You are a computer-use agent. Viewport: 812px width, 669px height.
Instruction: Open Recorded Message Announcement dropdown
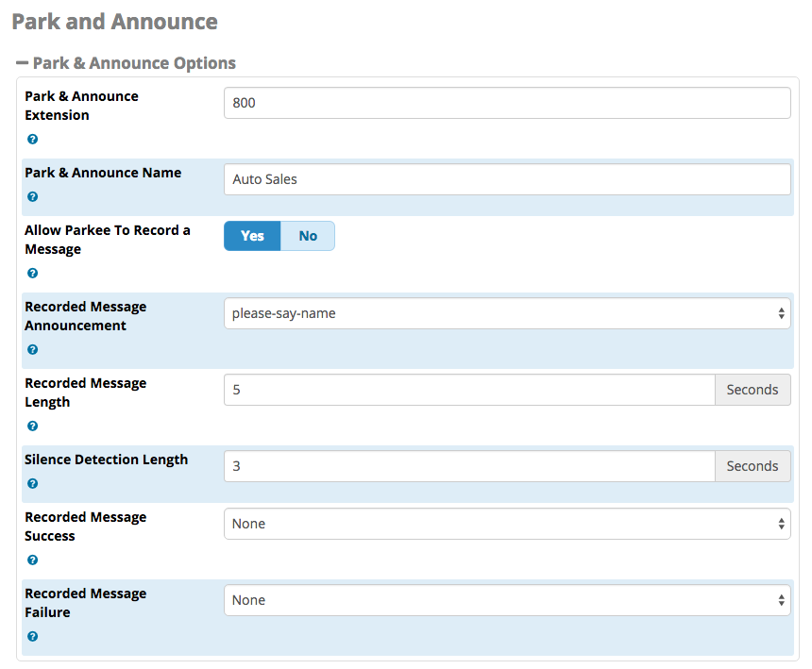[x=507, y=313]
